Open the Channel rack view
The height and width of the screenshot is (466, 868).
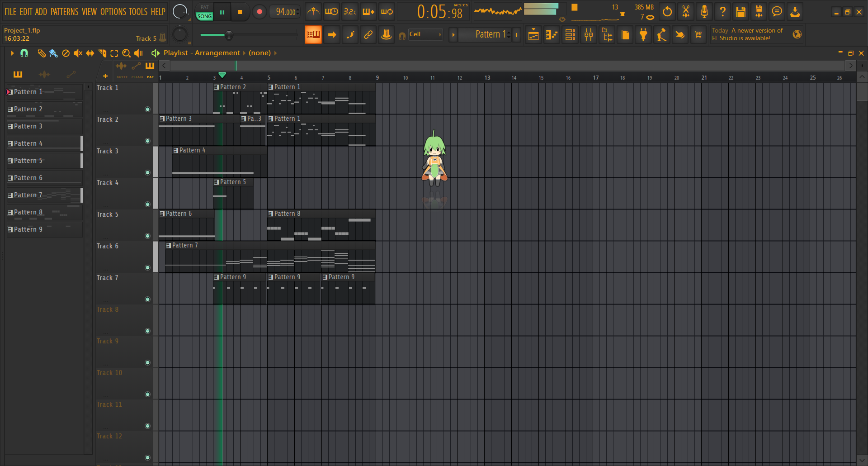570,35
